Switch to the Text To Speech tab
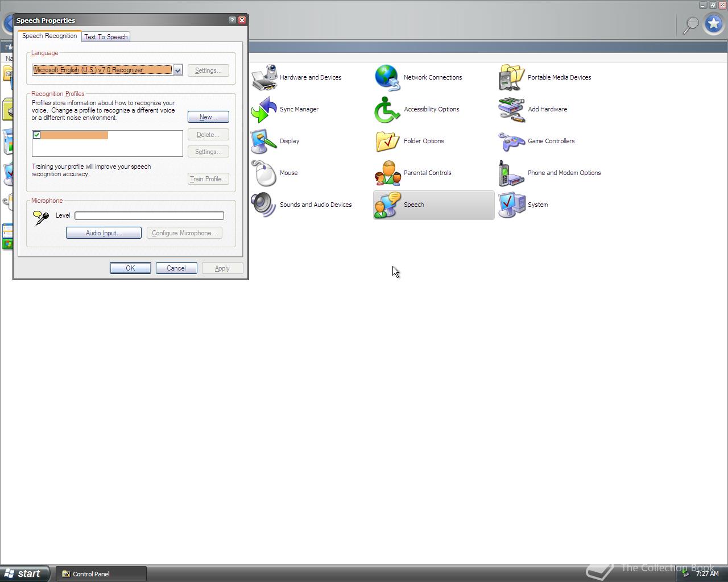This screenshot has width=728, height=582. pyautogui.click(x=106, y=36)
